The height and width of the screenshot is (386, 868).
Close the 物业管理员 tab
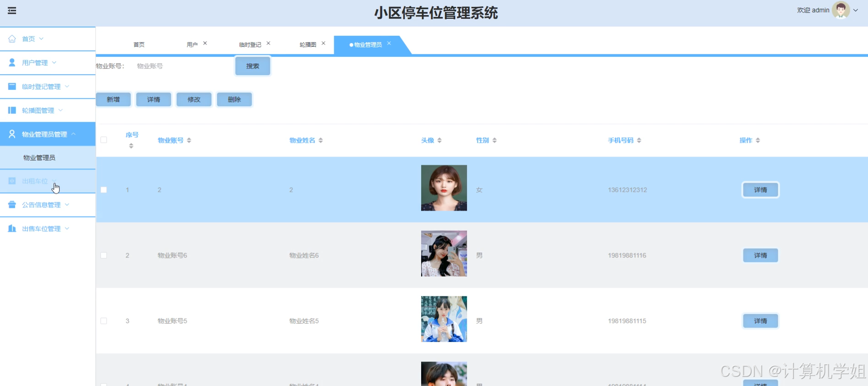(x=389, y=43)
